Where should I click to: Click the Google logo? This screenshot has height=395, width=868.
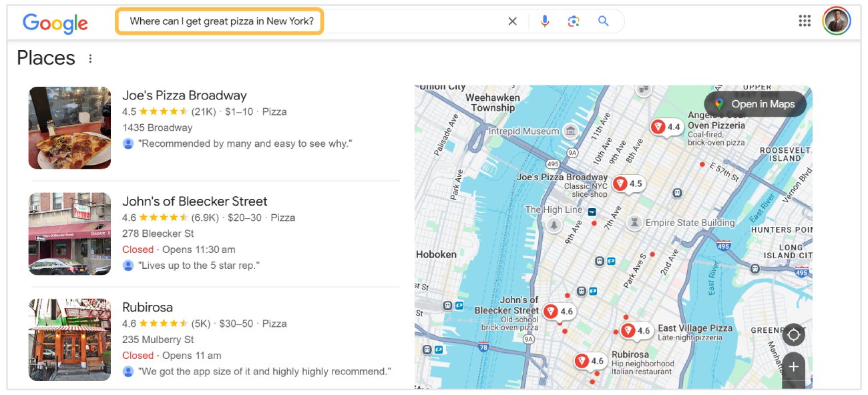click(55, 23)
